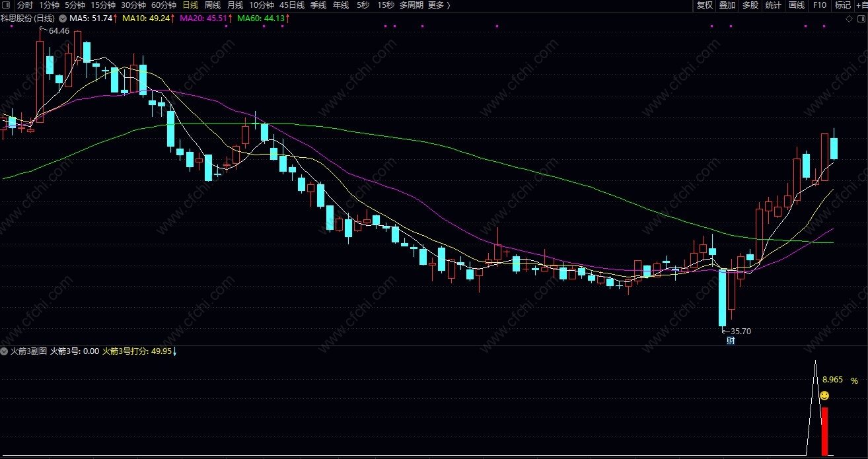Viewport: 868px width, 459px height.
Task: Click the 火箭3副图 indicator name
Action: point(28,352)
